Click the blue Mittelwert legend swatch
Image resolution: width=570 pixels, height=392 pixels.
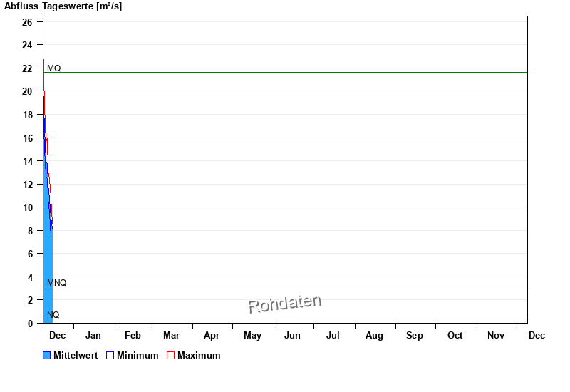[x=47, y=356]
